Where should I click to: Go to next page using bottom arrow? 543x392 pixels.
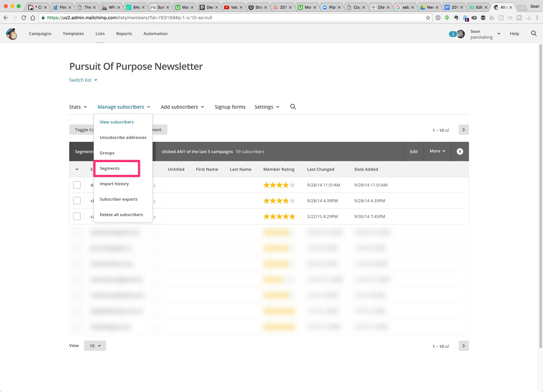click(x=463, y=346)
